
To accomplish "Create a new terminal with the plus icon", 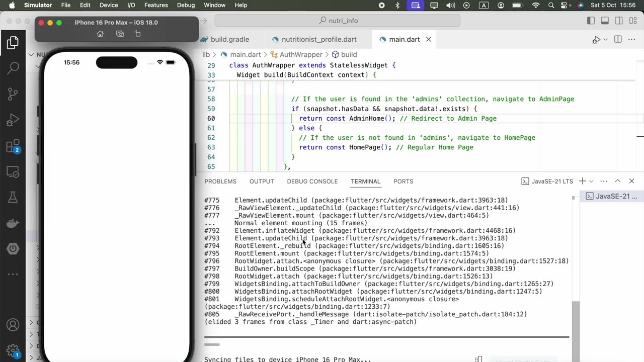I will tap(582, 181).
